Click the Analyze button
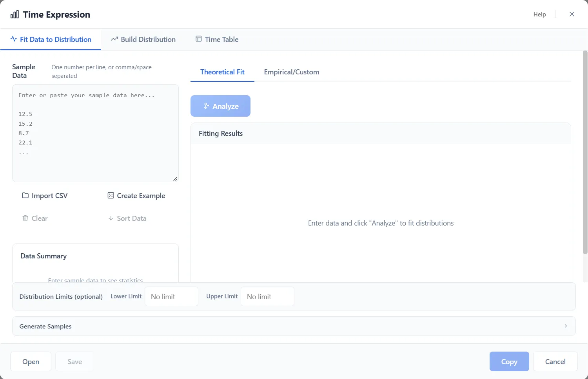Image resolution: width=588 pixels, height=379 pixels. tap(220, 106)
